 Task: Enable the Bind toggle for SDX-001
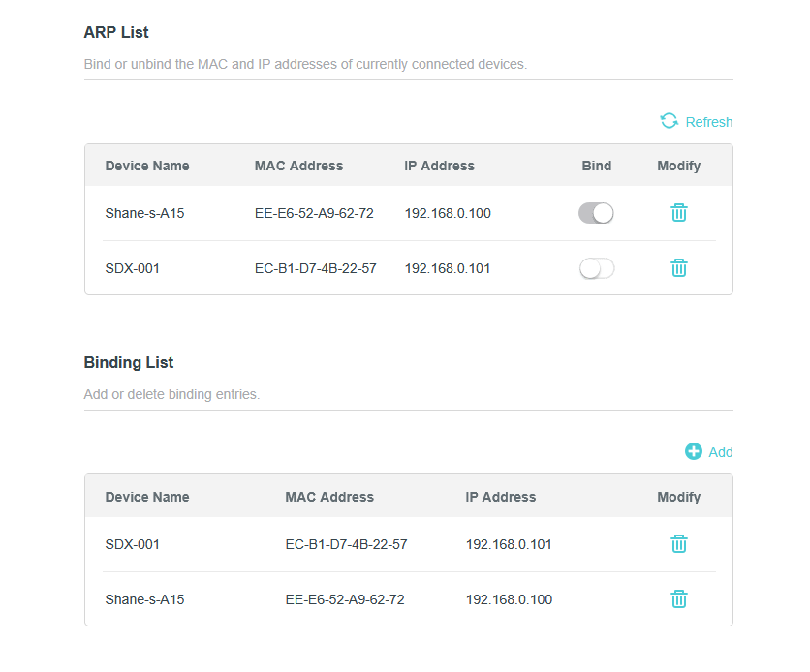point(596,268)
